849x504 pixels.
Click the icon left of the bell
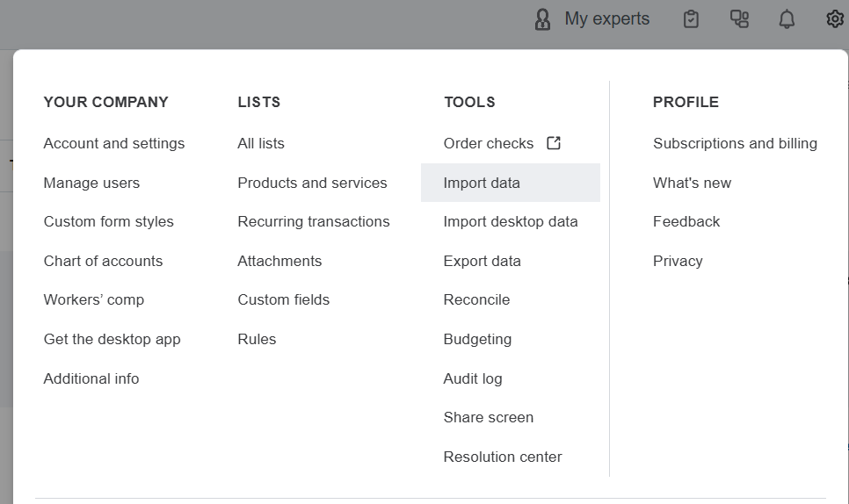point(739,18)
